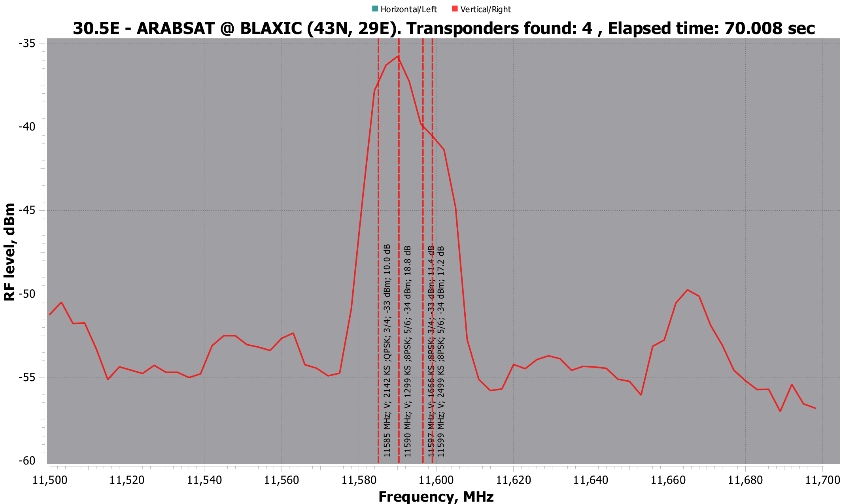Click the red legend color square
This screenshot has height=504, width=841.
pyautogui.click(x=455, y=8)
